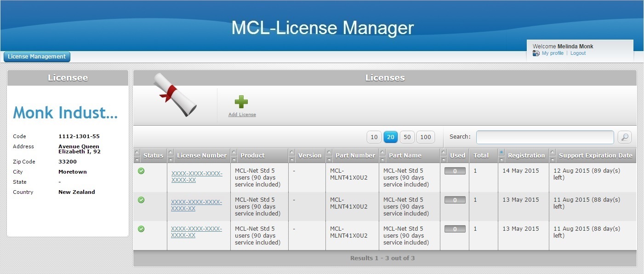Click the user profile icon beside My profile

[536, 53]
